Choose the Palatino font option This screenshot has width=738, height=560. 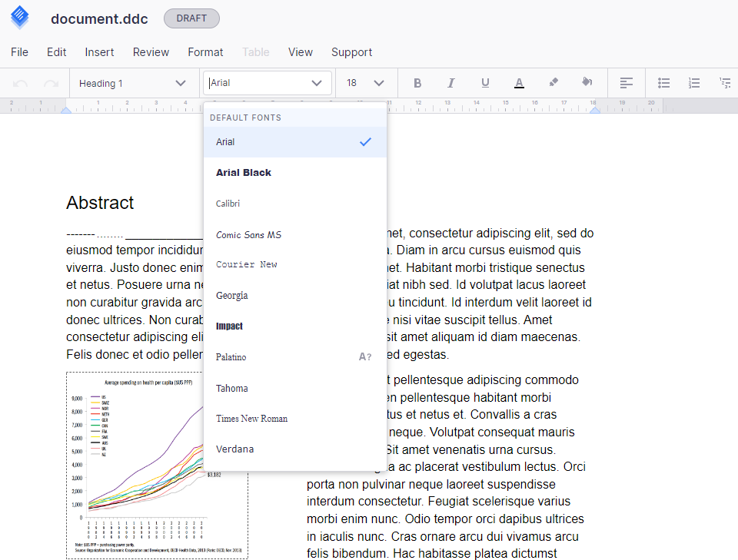point(295,357)
